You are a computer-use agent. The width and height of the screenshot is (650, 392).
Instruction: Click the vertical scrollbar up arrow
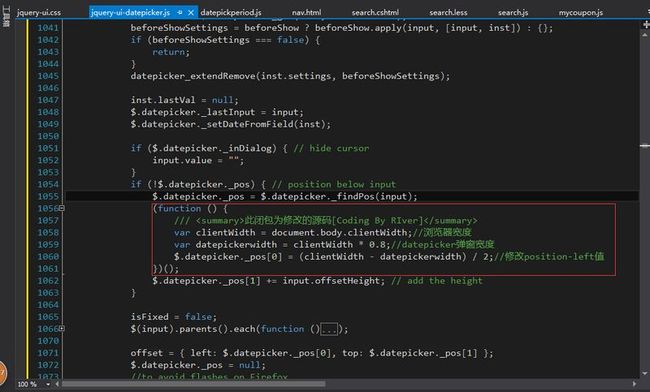[x=645, y=35]
